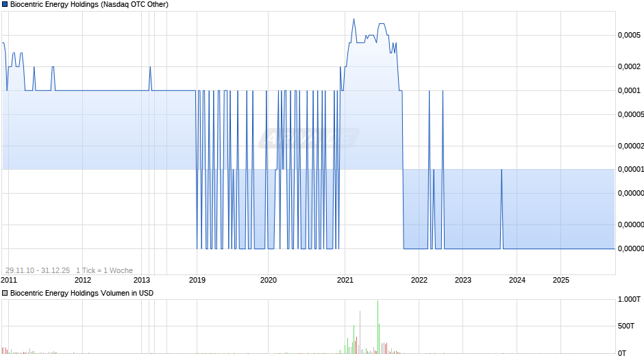Click the date range 29.11.10 - 31.12.25
This screenshot has width=644, height=360.
38,270
